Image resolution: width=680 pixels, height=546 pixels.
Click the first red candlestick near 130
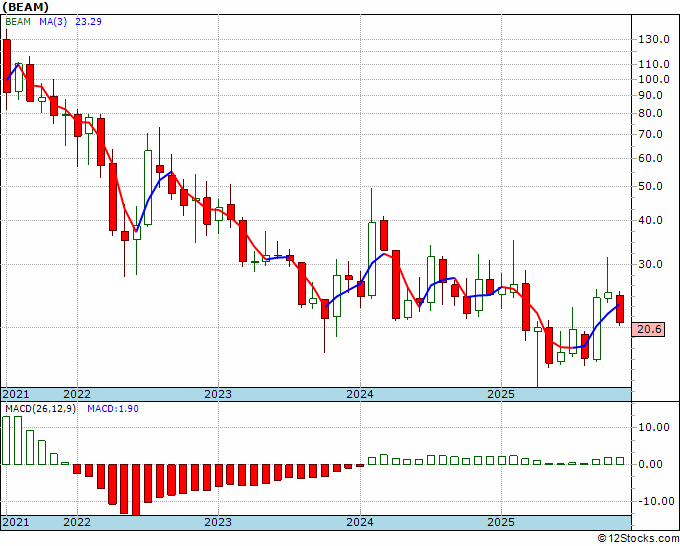pos(7,66)
